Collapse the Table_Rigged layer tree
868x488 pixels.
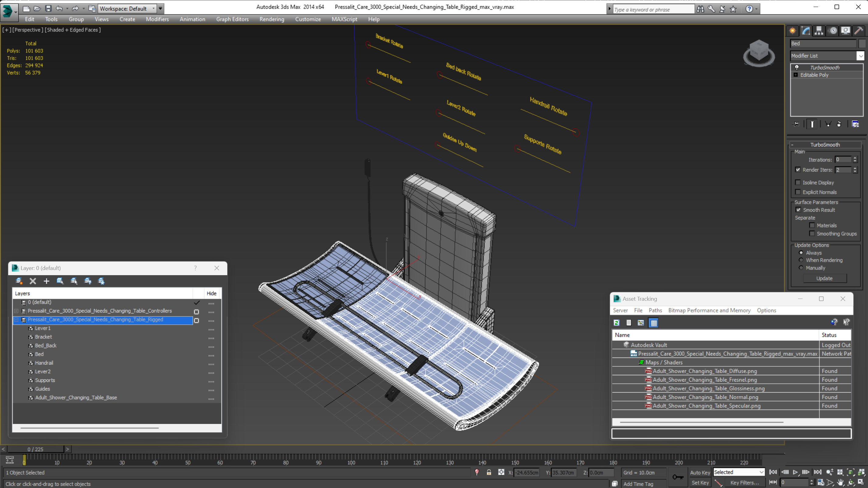[x=16, y=320]
